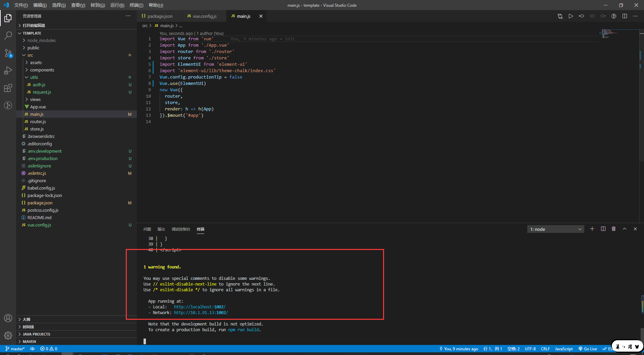Start Go Live server from status bar
The image size is (644, 355).
coord(588,349)
